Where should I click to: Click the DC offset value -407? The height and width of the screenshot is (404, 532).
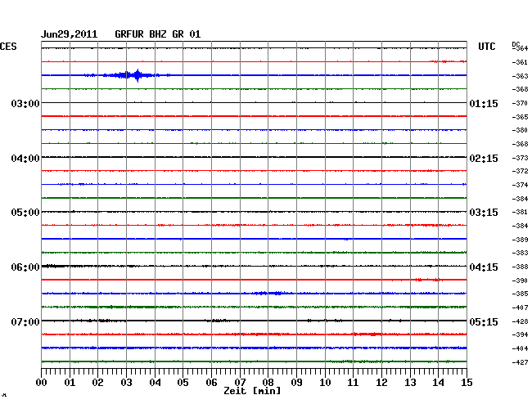[x=520, y=307]
